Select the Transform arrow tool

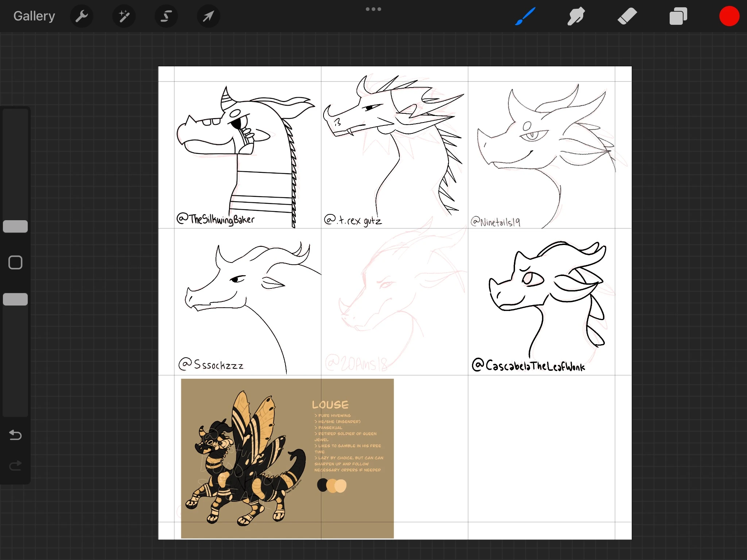208,16
